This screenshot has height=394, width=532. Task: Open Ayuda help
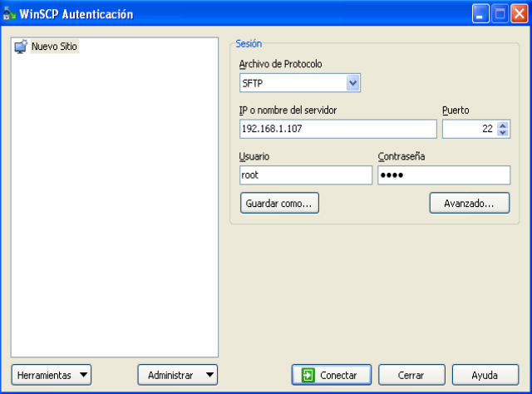(485, 375)
